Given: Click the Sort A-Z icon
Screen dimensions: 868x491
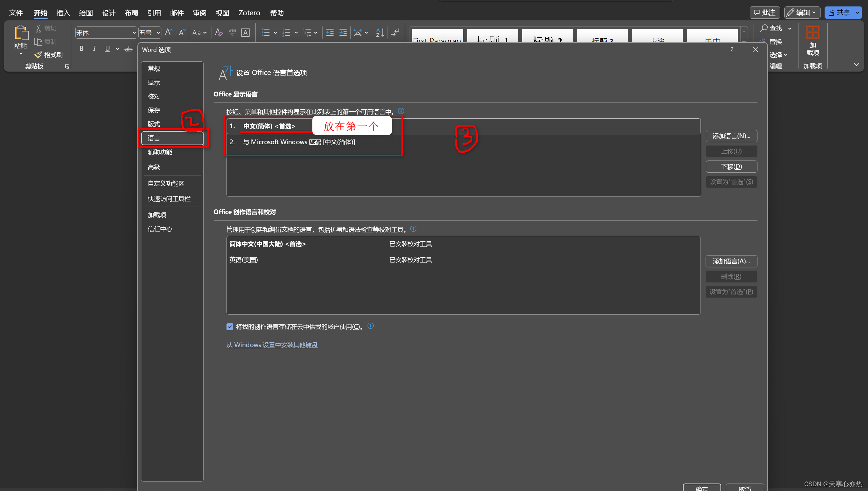Looking at the screenshot, I should pos(380,33).
